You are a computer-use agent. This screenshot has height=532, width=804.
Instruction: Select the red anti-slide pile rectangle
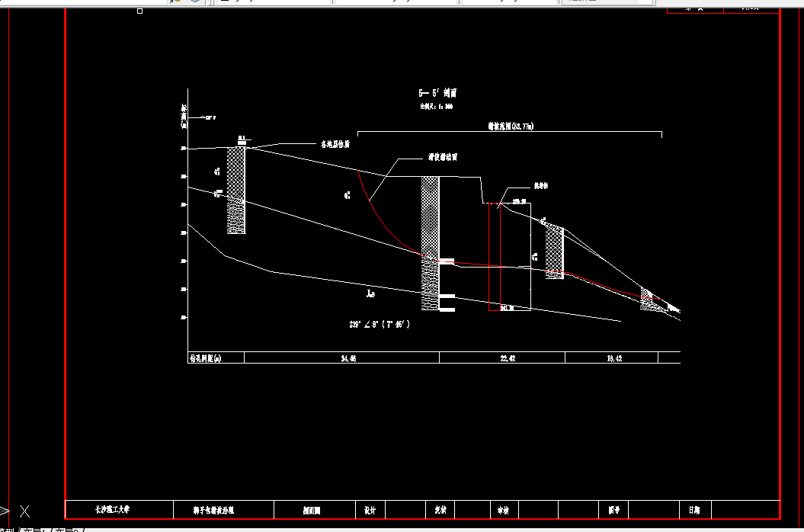495,257
